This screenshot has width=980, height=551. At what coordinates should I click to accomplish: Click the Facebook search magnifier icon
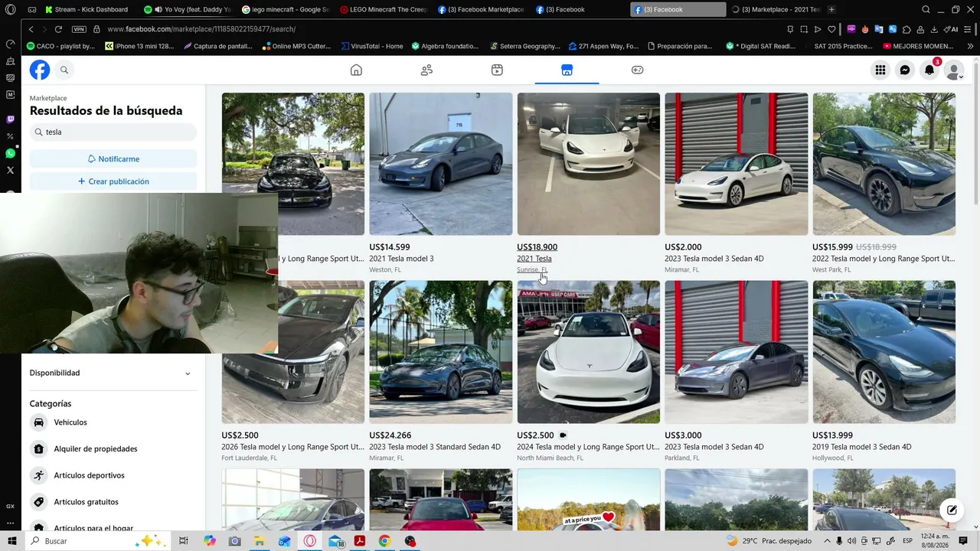point(64,70)
